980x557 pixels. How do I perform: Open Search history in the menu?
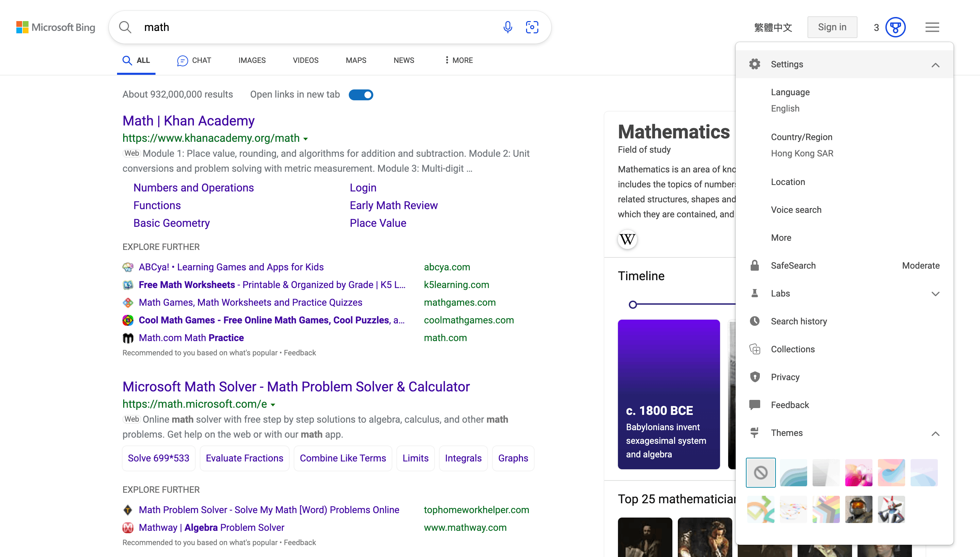(x=799, y=321)
